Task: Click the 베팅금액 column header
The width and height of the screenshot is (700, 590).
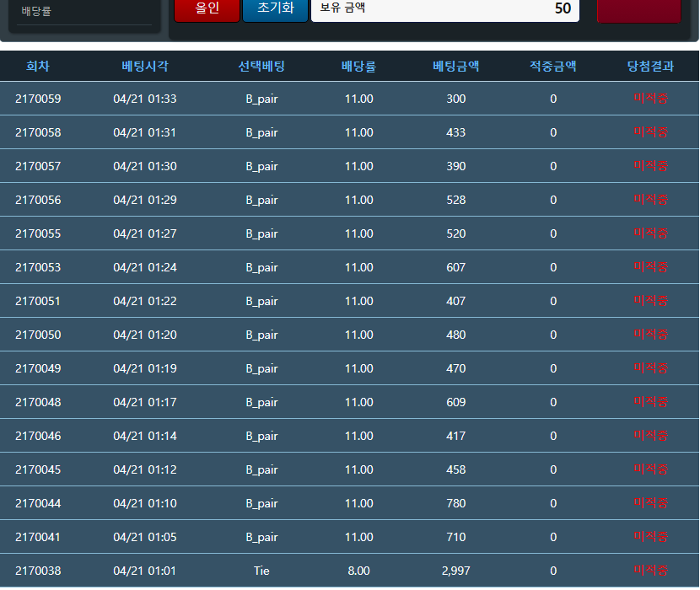Action: coord(455,66)
